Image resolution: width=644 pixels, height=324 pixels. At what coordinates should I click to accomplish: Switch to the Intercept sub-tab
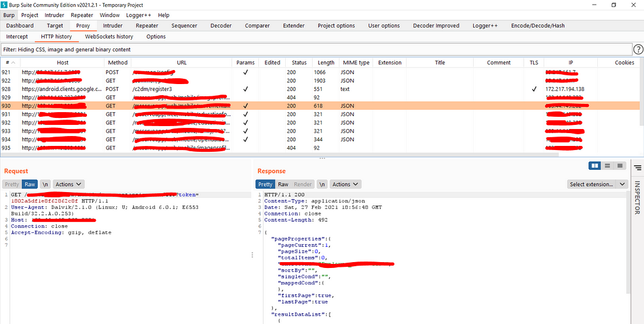tap(17, 37)
